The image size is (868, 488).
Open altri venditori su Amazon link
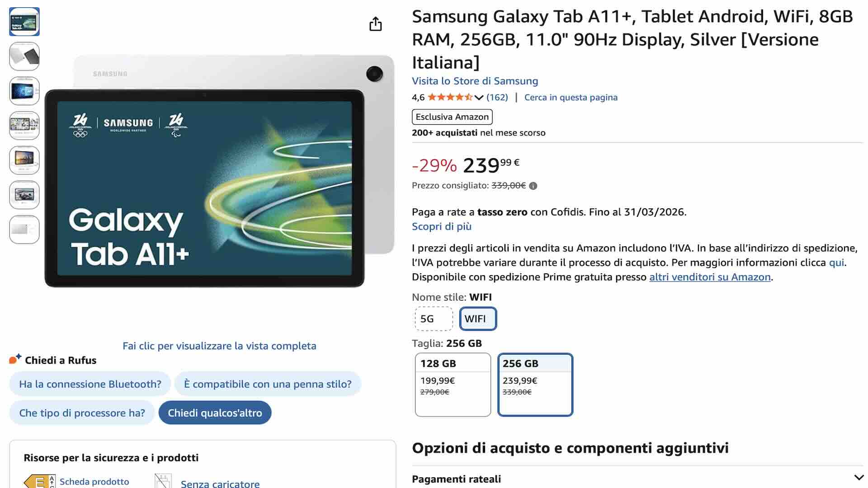(709, 277)
